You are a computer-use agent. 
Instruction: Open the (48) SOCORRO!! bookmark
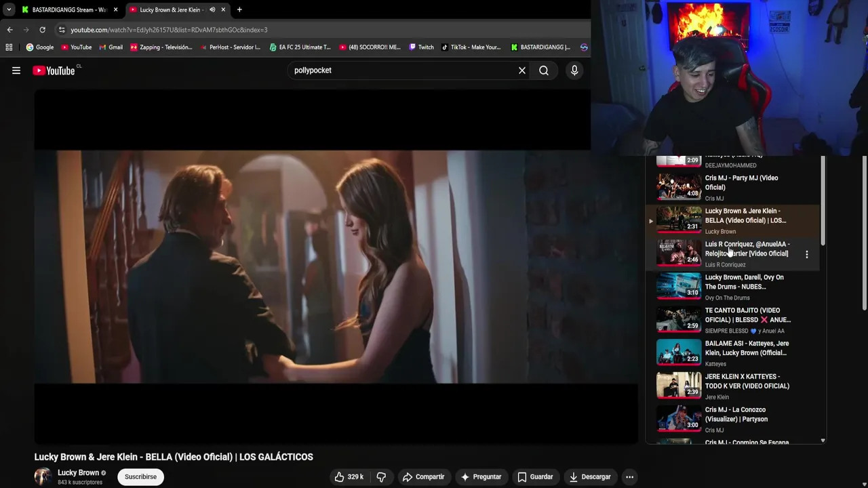coord(370,47)
